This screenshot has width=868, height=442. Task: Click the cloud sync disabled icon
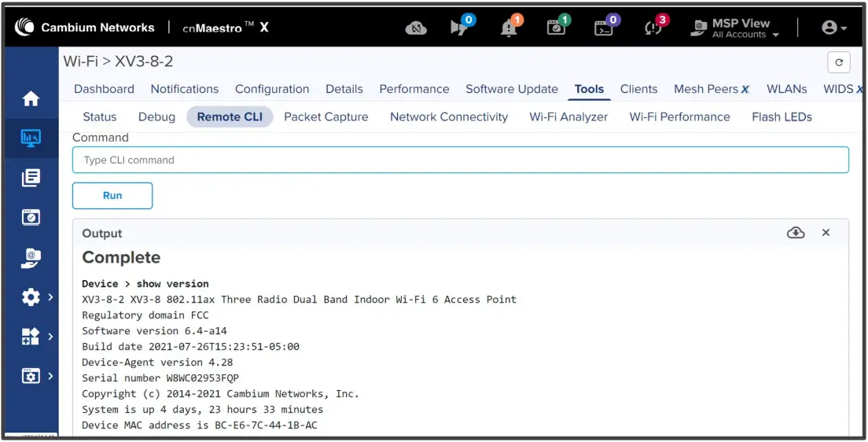[x=416, y=28]
